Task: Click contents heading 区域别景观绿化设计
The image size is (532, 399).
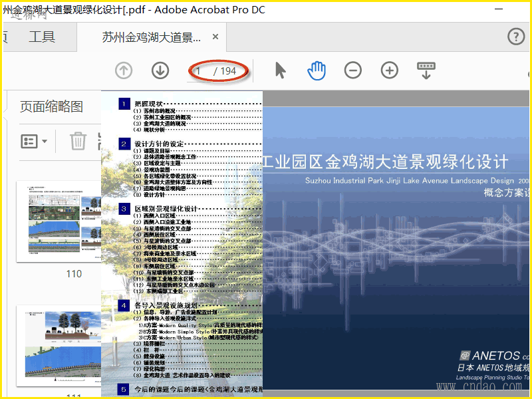Action: pos(166,209)
